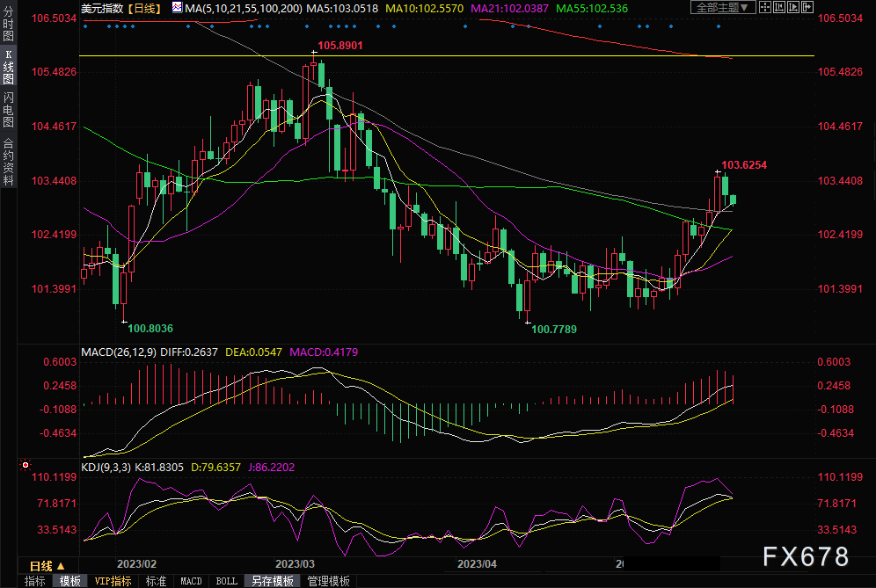The height and width of the screenshot is (588, 876).
Task: Click the MA55:102.536 value
Action: click(x=592, y=9)
